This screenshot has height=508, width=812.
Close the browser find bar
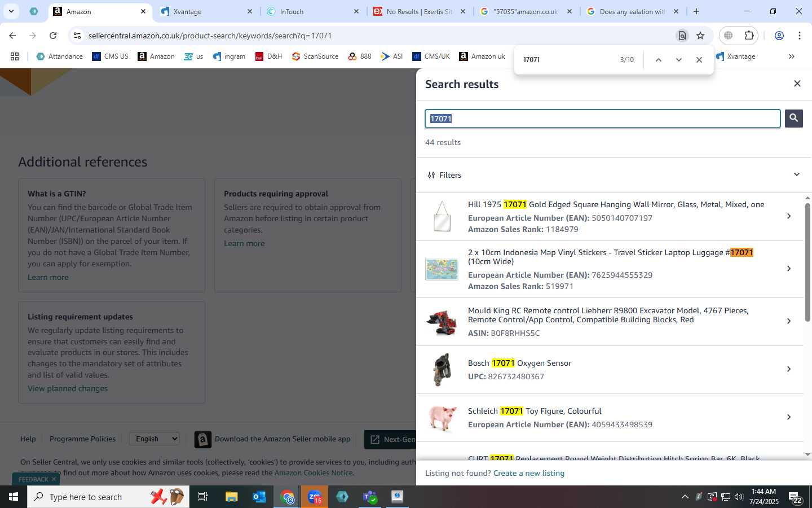(x=699, y=60)
